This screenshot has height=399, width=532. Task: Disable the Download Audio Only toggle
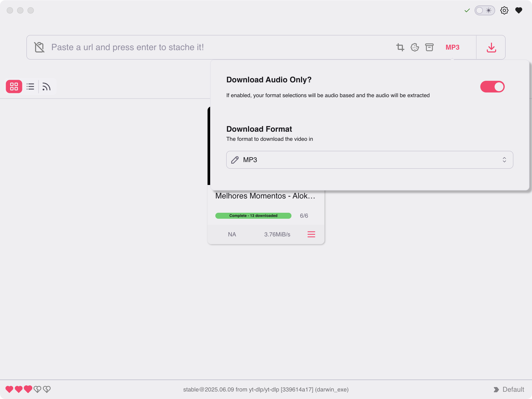(x=492, y=87)
